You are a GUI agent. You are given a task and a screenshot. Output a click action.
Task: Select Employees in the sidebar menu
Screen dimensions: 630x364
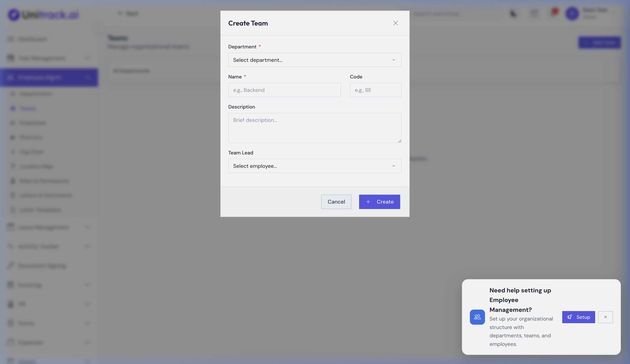(32, 123)
